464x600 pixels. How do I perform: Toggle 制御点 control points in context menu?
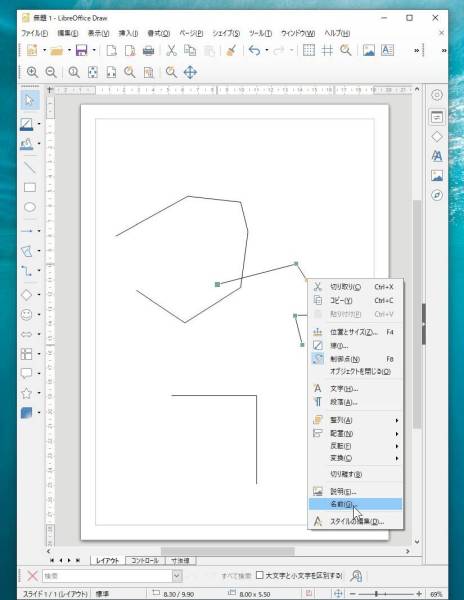click(355, 359)
